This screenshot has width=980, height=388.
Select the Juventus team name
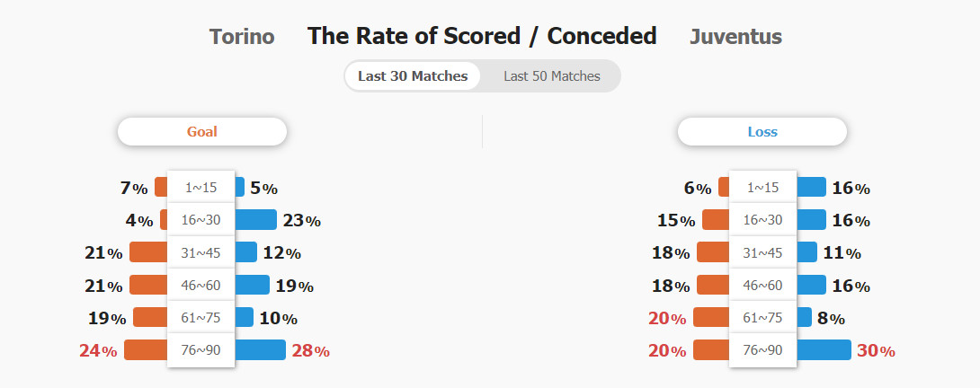tap(735, 37)
